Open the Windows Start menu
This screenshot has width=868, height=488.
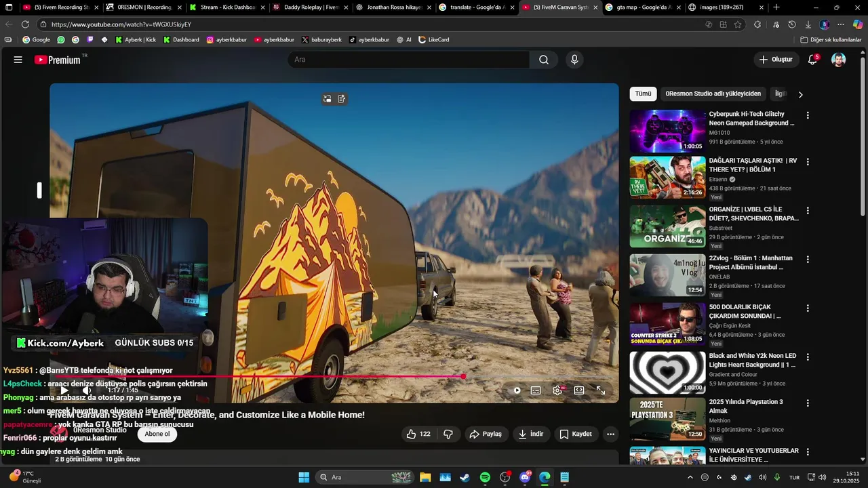point(304,477)
